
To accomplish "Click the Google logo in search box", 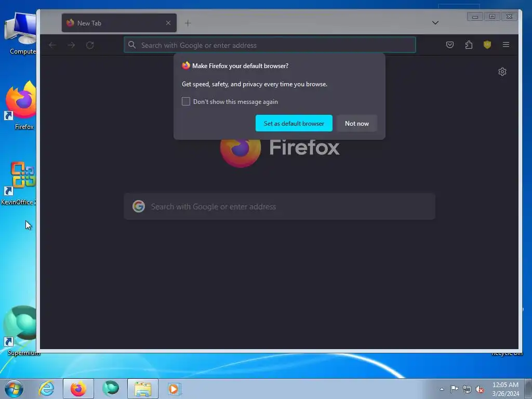I will tap(138, 206).
